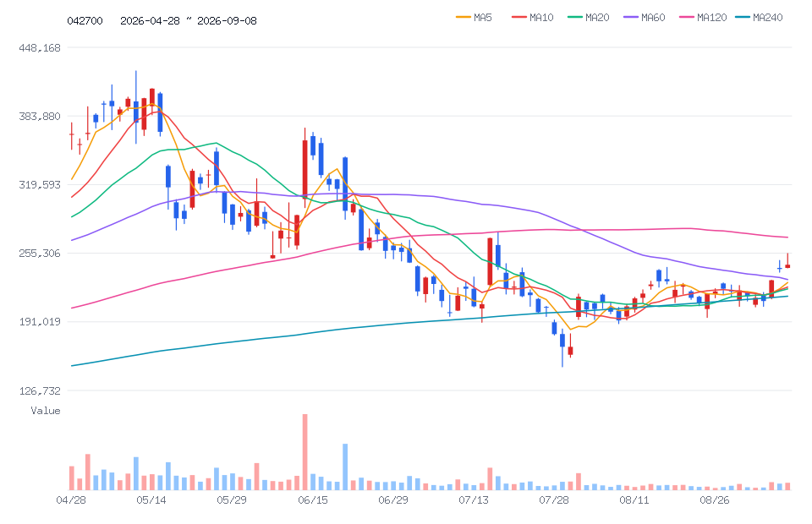Click the 08/26 date label
Viewport: 812px width, 524px height.
715,500
